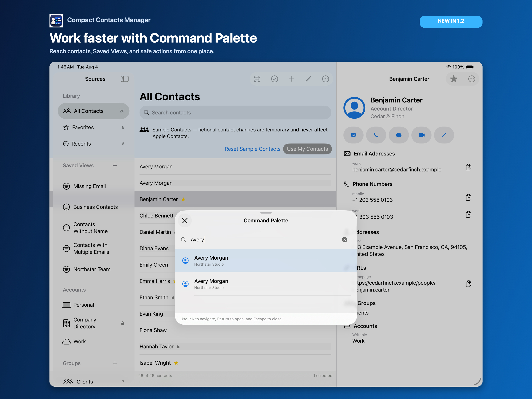
Task: Toggle the sidebar panel icon
Action: [x=124, y=79]
